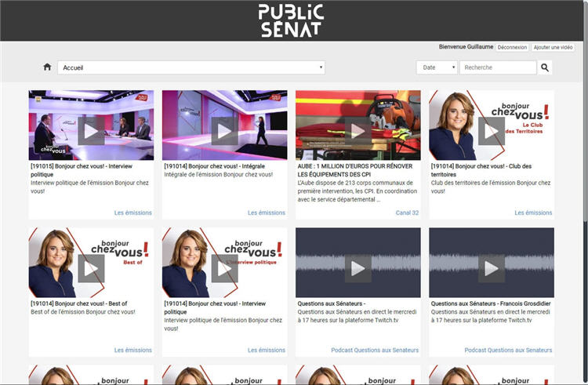Click title 'Questions aux Sénateurs - Francois Grosdidier'
The height and width of the screenshot is (385, 588).
(x=491, y=303)
